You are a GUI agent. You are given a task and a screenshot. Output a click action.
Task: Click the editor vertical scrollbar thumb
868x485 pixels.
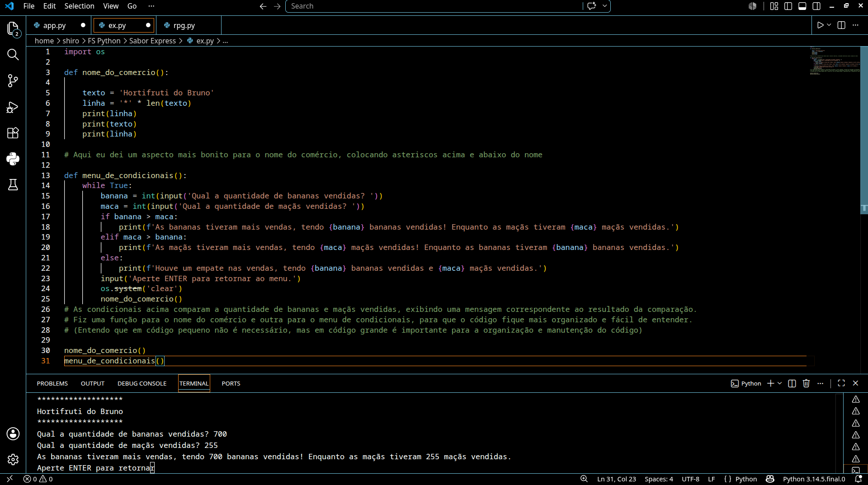point(864,129)
